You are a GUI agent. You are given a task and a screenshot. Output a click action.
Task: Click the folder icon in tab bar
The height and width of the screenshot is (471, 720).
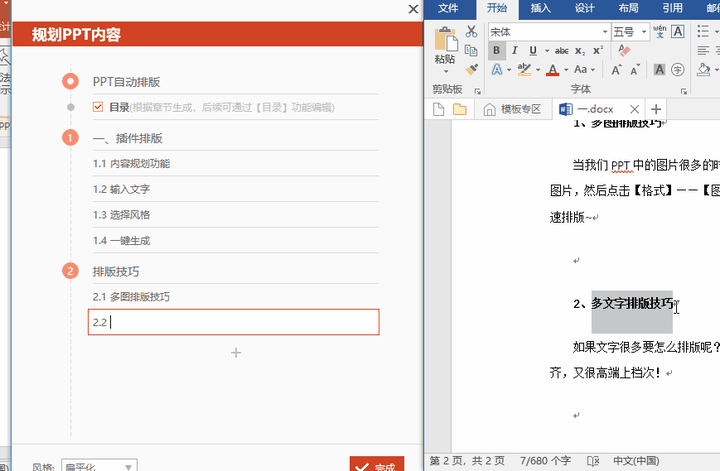pyautogui.click(x=460, y=109)
